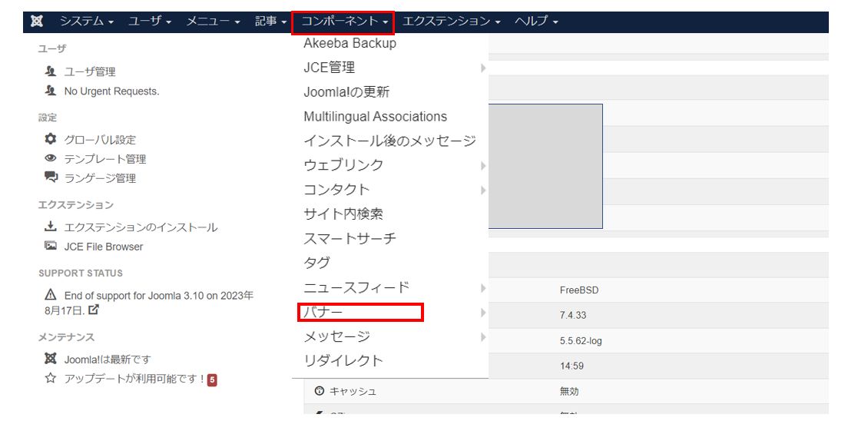Expand the ニュースフィード submenu arrow
The width and height of the screenshot is (868, 434).
tap(483, 288)
